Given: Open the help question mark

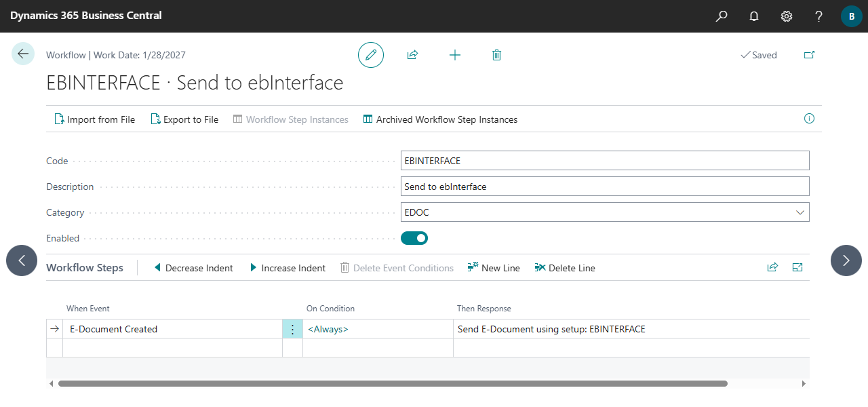Looking at the screenshot, I should coord(819,16).
